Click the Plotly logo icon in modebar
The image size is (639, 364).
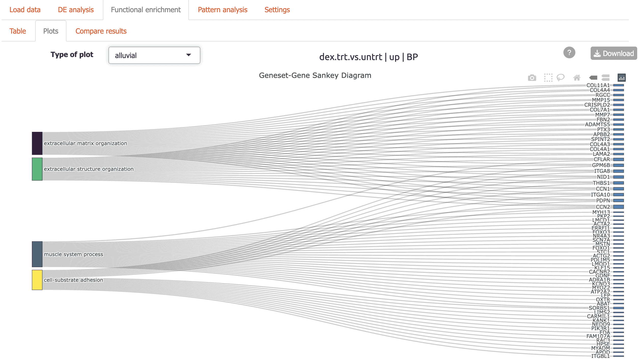[621, 78]
